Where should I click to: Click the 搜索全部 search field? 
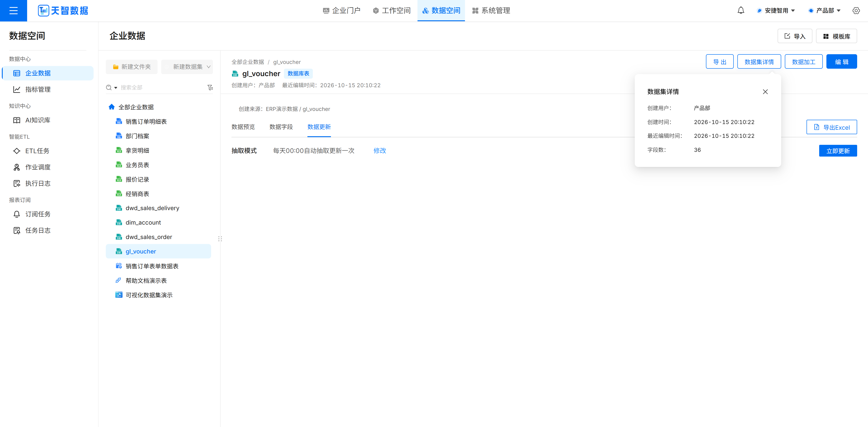click(162, 88)
